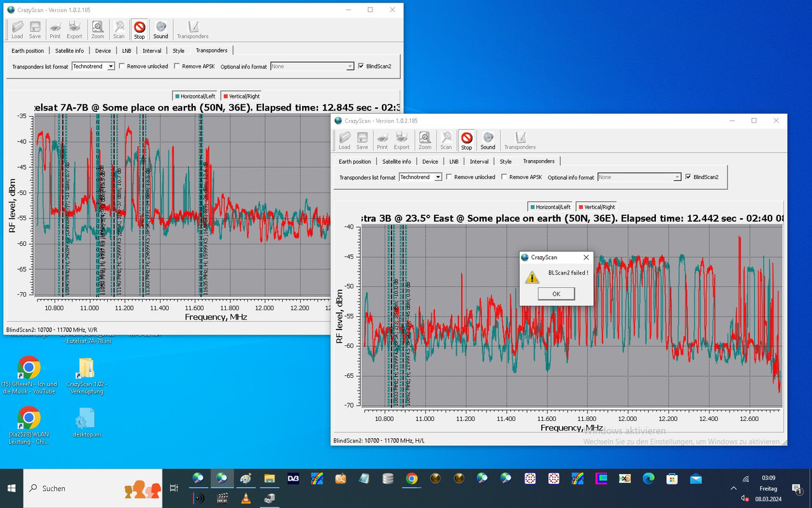Click Scan tool in Astra 3B window
The image size is (812, 508).
(x=447, y=140)
